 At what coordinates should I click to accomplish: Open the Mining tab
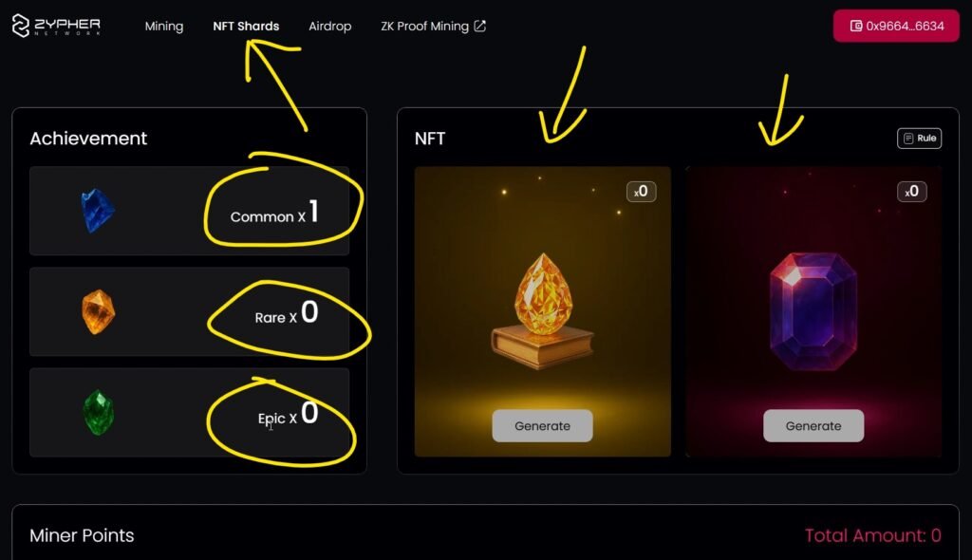pyautogui.click(x=163, y=26)
